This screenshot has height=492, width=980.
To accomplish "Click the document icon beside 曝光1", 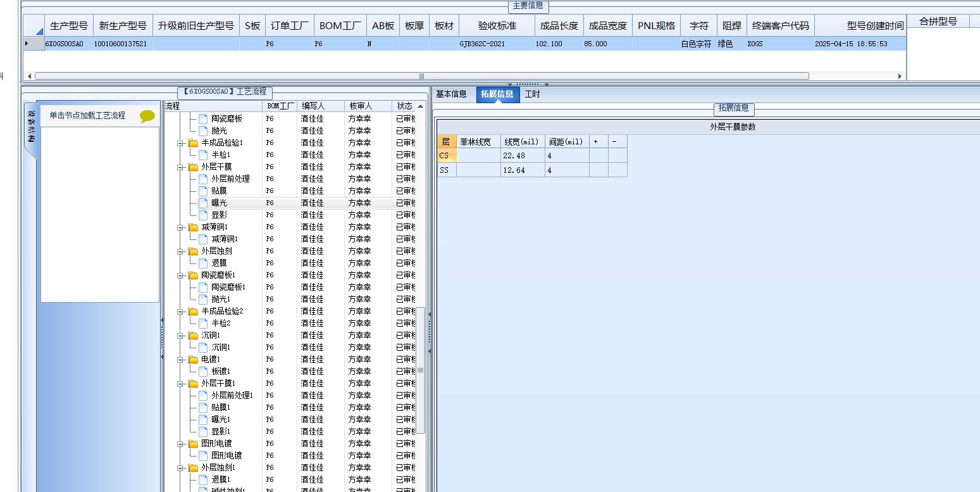I will (203, 420).
